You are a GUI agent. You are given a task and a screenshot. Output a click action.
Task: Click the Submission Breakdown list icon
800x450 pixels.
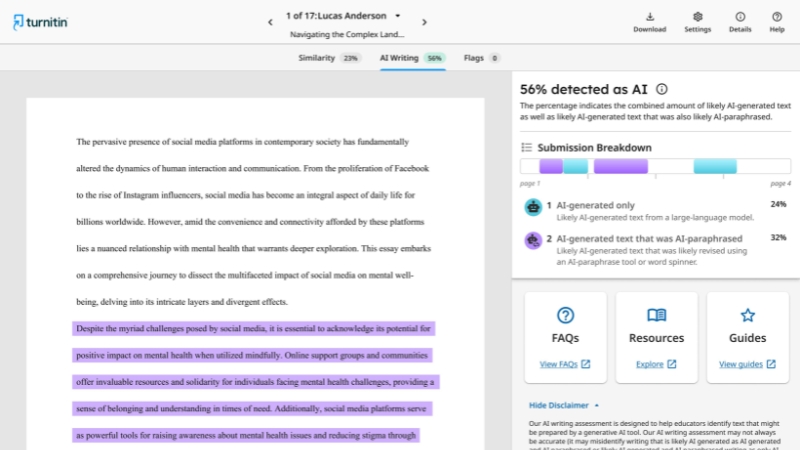click(x=527, y=147)
